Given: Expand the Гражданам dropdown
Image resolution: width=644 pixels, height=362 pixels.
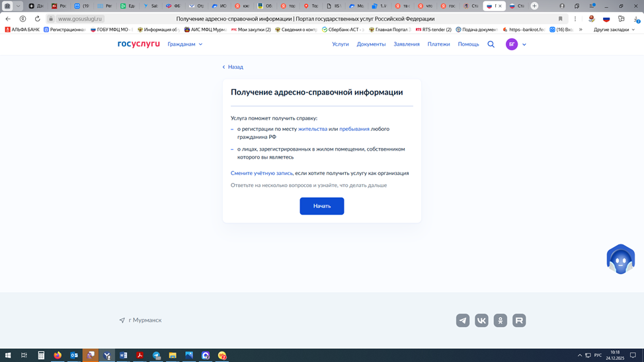Looking at the screenshot, I should [185, 44].
